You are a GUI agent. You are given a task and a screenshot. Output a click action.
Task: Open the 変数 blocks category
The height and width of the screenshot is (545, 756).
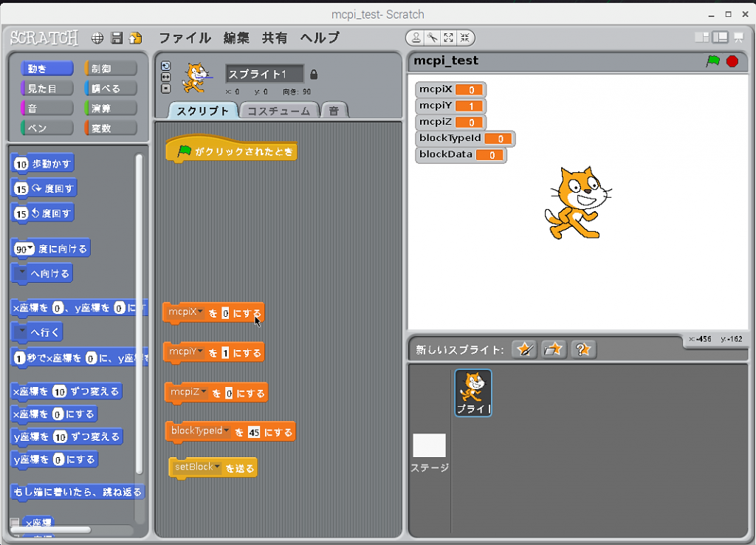coord(111,128)
